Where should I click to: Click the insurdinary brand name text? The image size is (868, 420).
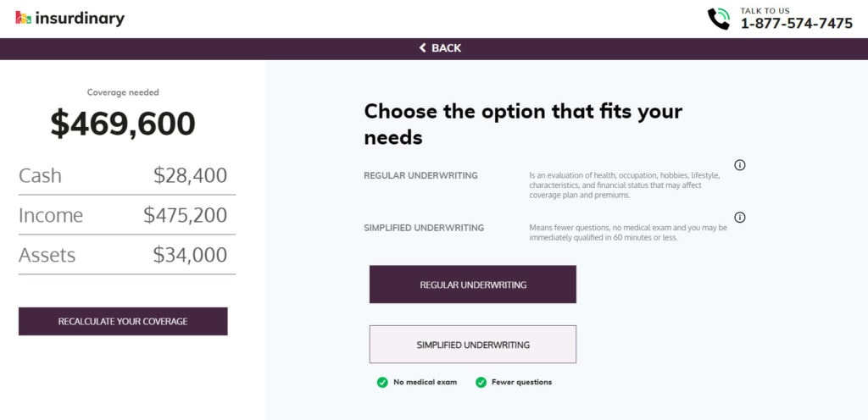80,19
